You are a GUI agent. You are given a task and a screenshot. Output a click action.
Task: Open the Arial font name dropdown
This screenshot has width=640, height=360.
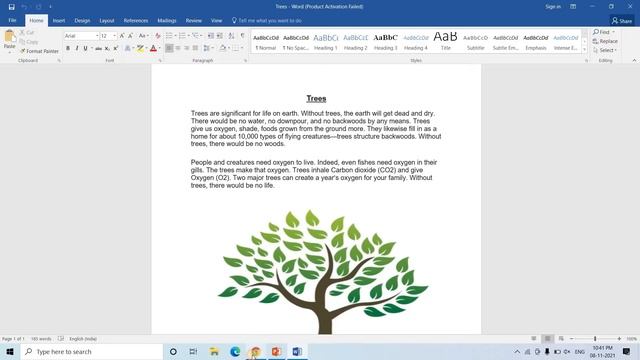97,36
